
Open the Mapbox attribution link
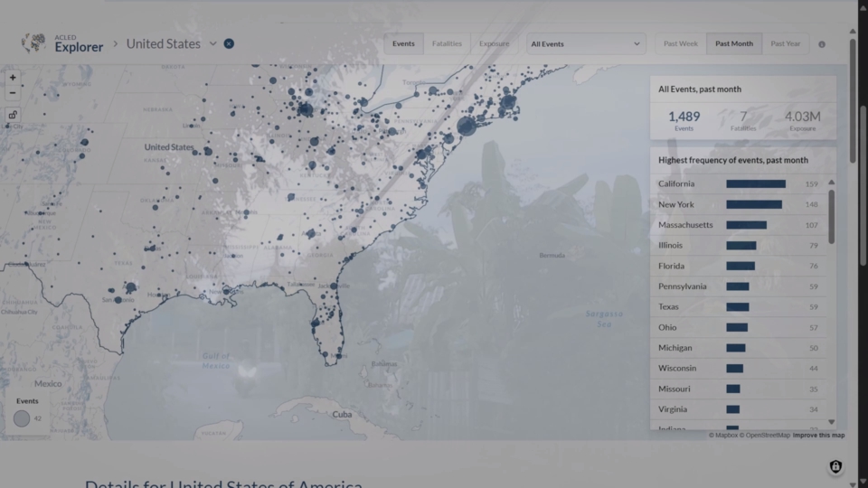723,436
